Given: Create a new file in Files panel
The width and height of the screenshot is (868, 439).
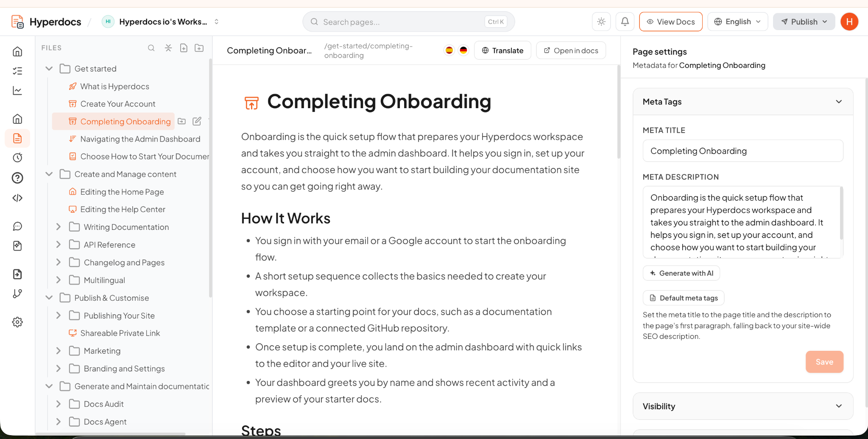Looking at the screenshot, I should (x=184, y=48).
